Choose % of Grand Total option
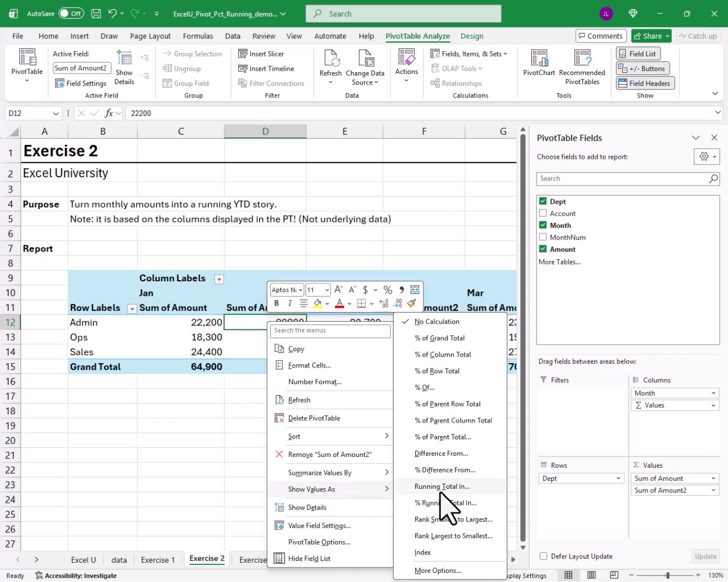The image size is (728, 582). pos(450,338)
